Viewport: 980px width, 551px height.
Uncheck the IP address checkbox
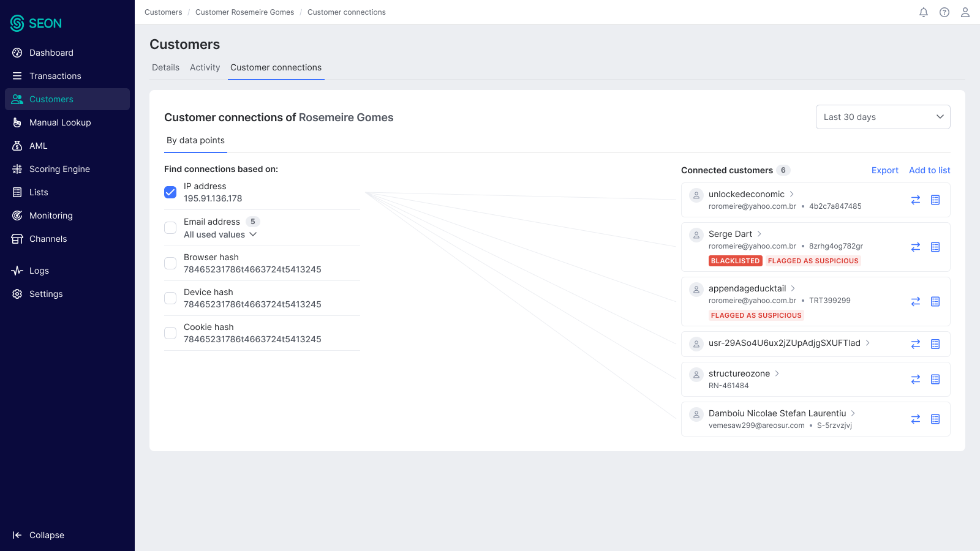tap(170, 192)
